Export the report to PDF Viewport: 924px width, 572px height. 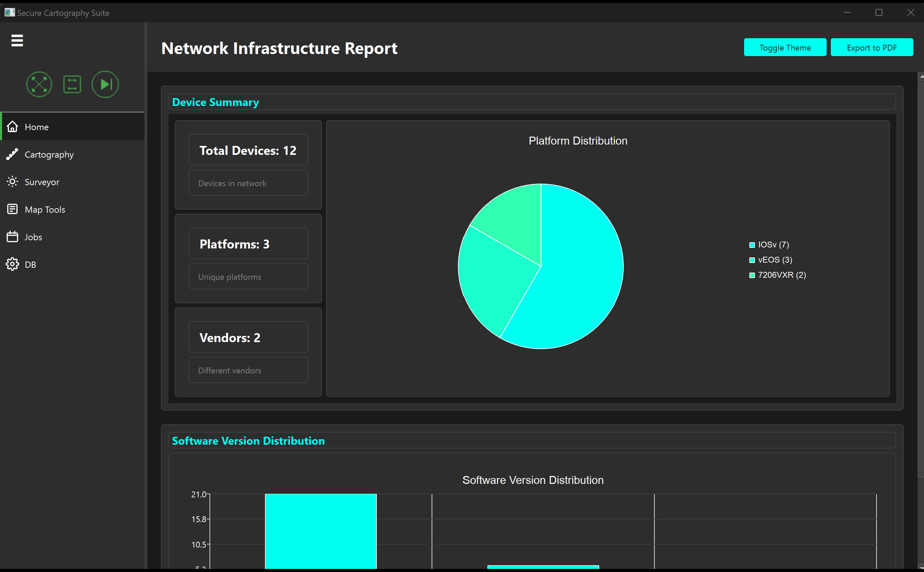871,47
